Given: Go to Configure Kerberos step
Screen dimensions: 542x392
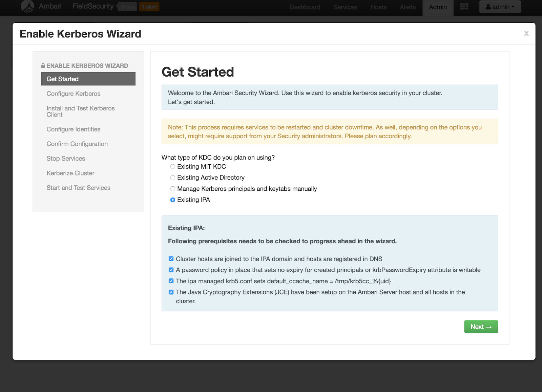Looking at the screenshot, I should [x=74, y=94].
